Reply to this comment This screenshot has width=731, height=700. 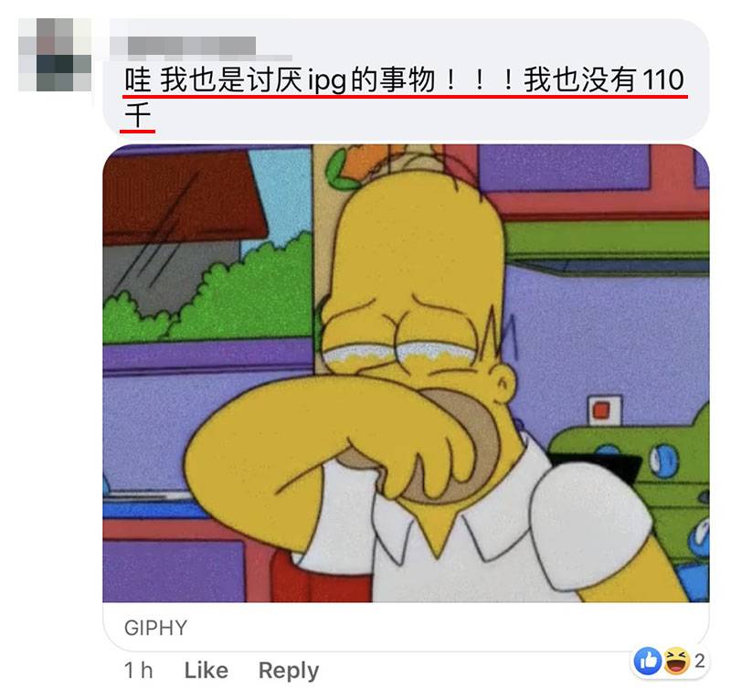[x=289, y=671]
